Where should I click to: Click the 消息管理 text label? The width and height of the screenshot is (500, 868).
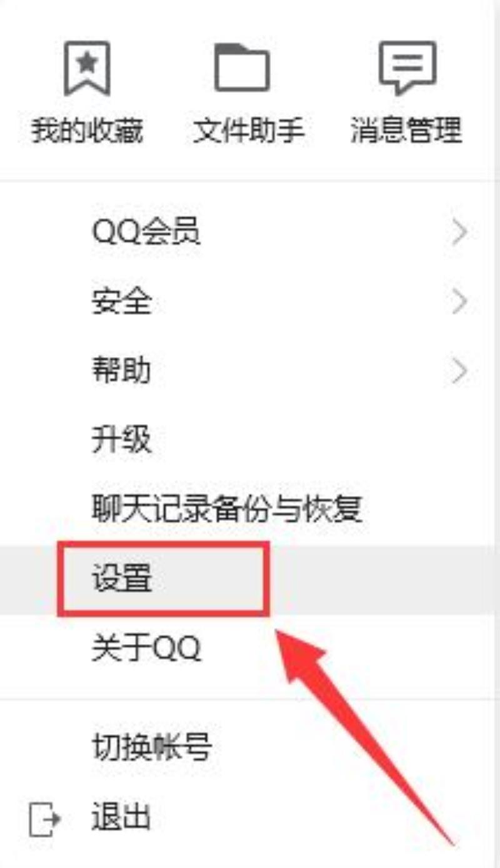click(406, 131)
